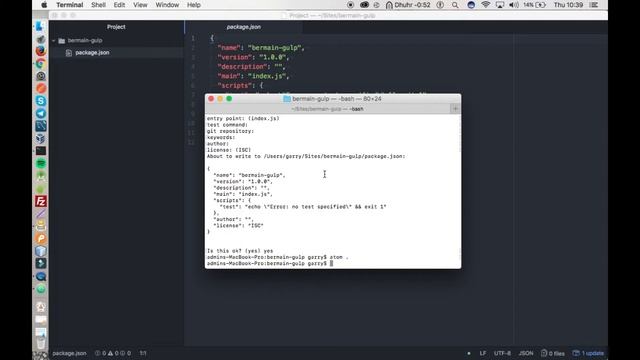Select the Project panel header

tap(116, 27)
